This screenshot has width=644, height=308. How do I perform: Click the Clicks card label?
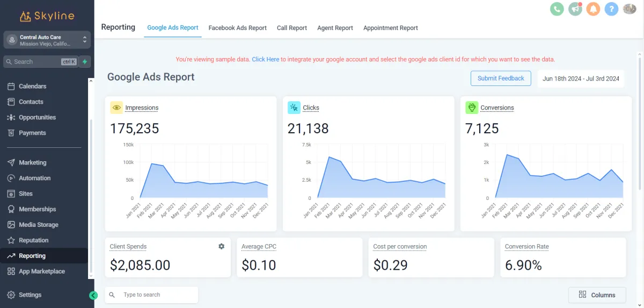[x=311, y=108]
